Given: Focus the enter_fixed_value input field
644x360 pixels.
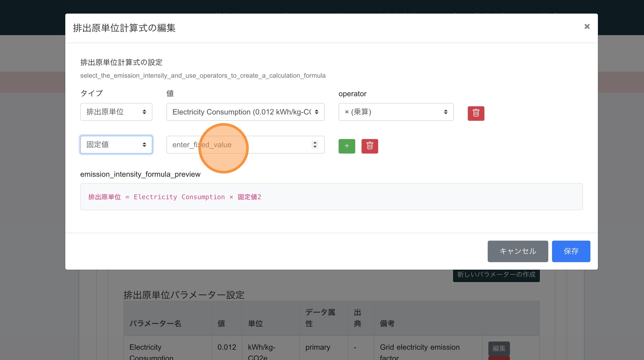Looking at the screenshot, I should click(238, 144).
